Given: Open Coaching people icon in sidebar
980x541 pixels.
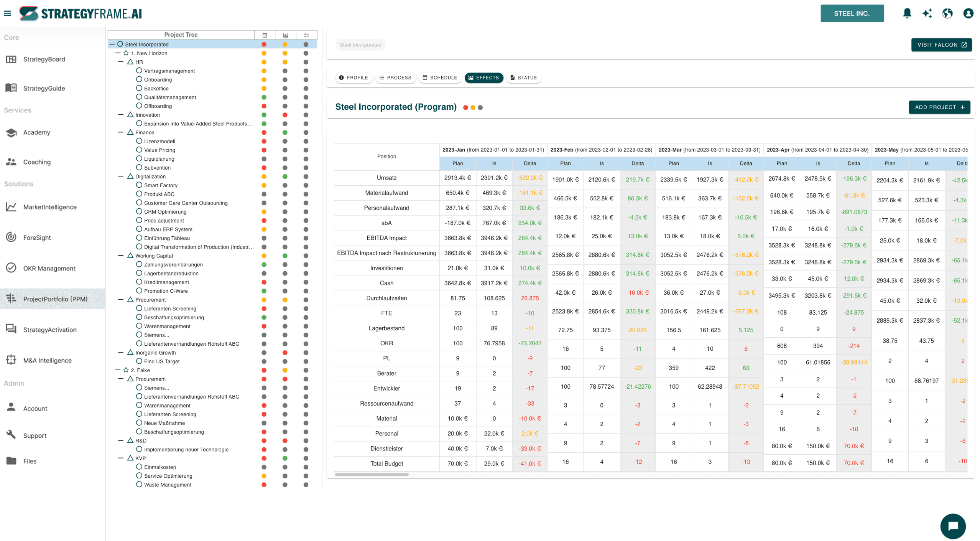Looking at the screenshot, I should pos(11,162).
